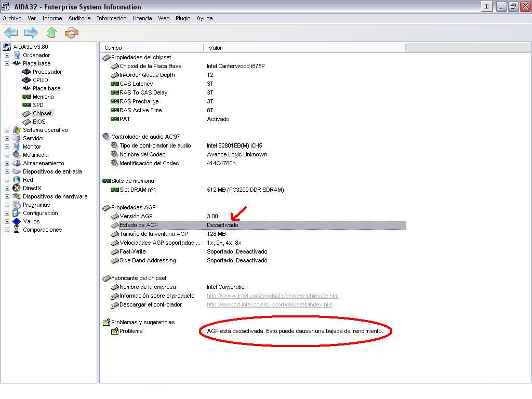
Task: Click the Ordenador computer icon
Action: coord(17,55)
